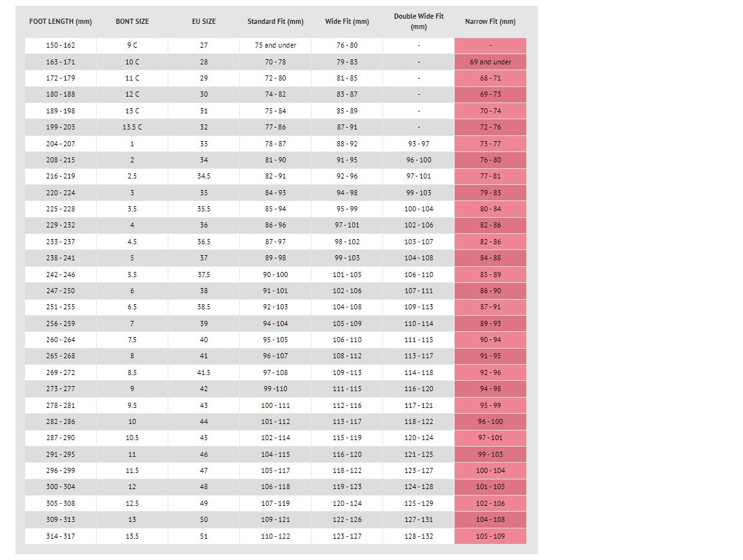Select the Wide Fit (mm) header
The width and height of the screenshot is (743, 560).
pos(347,21)
